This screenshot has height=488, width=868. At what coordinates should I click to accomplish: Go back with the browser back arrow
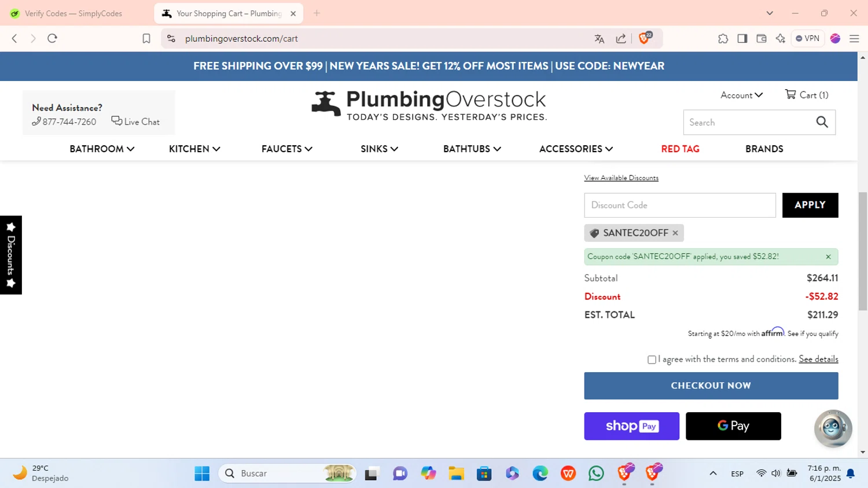14,38
